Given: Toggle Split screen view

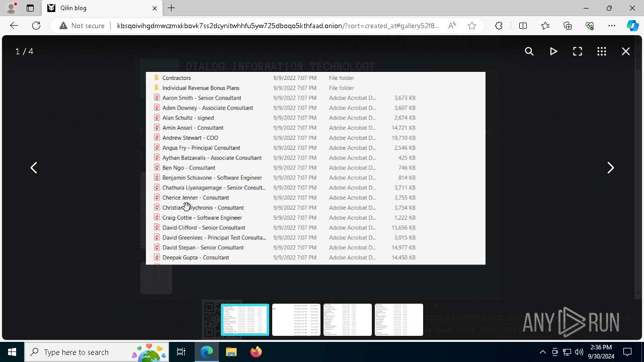Looking at the screenshot, I should click(x=523, y=26).
